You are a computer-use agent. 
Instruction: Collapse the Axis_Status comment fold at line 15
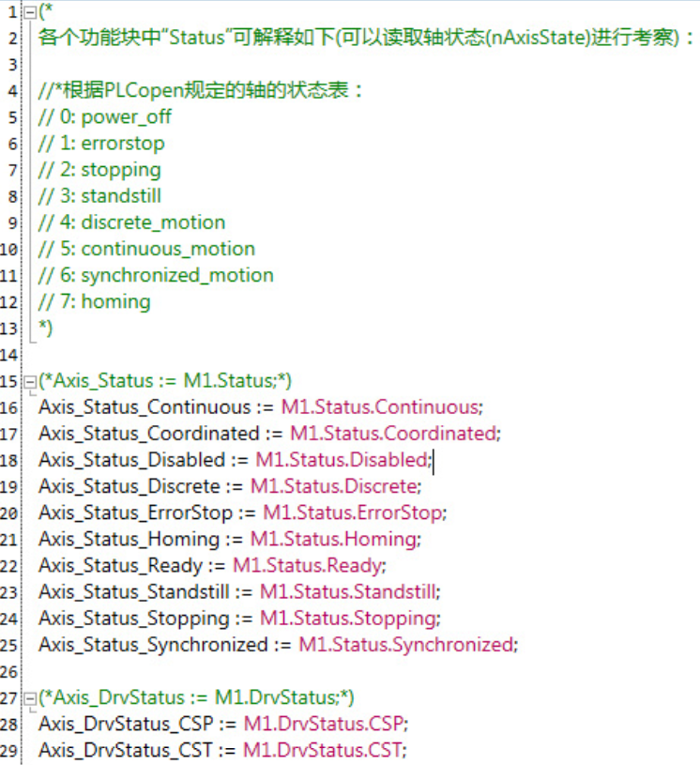click(x=30, y=381)
